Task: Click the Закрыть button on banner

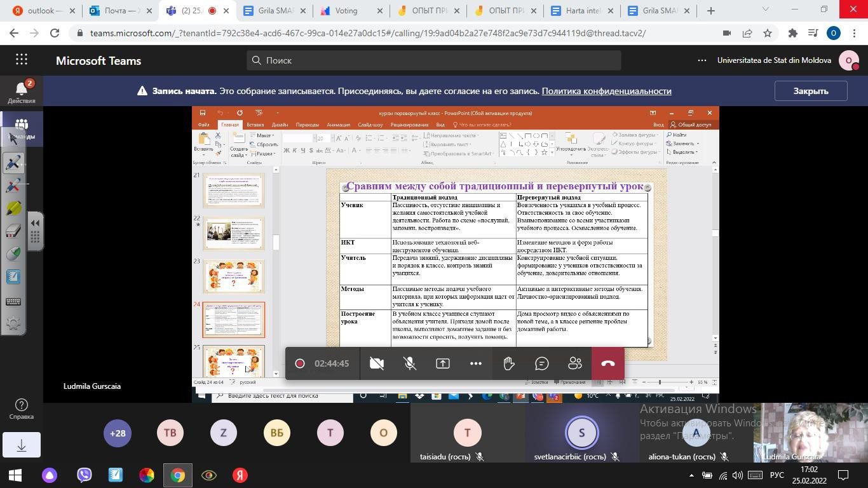Action: (x=810, y=91)
